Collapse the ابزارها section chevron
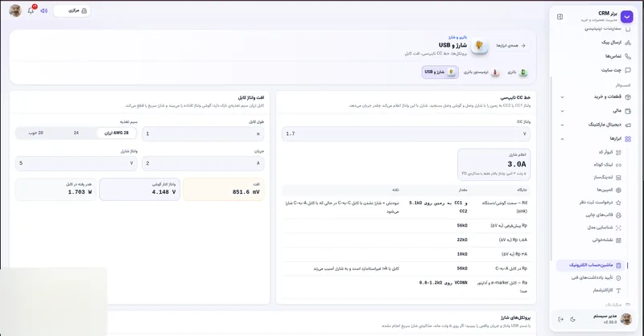This screenshot has width=644, height=336. (562, 139)
